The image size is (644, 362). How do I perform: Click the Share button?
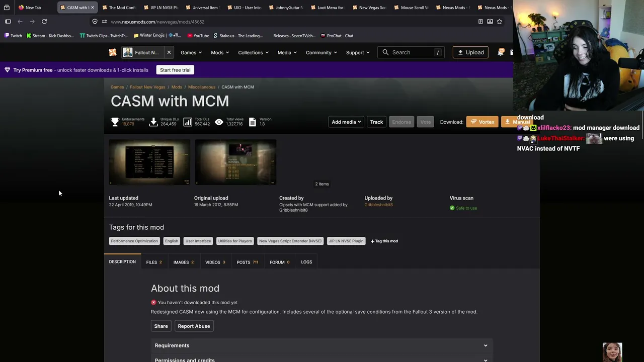[161, 326]
